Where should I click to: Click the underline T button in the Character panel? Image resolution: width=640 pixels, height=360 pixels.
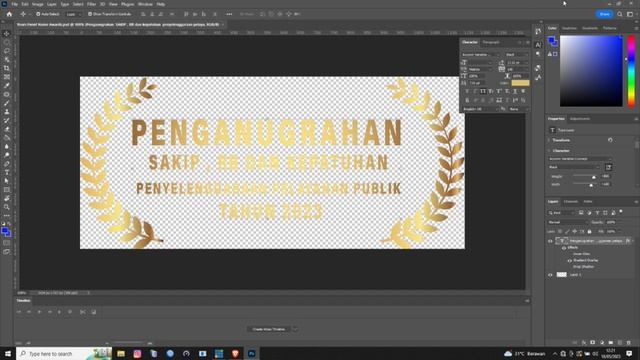pos(515,91)
